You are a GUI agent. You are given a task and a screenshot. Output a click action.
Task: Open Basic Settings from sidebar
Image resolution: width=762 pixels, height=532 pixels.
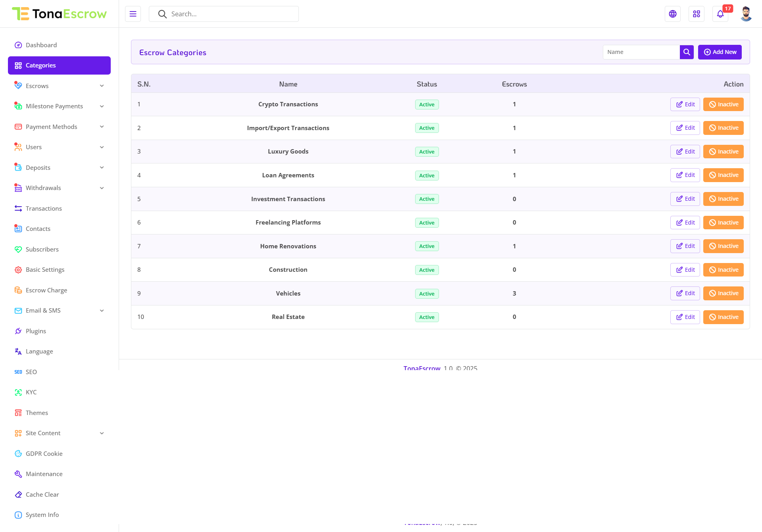click(x=45, y=269)
